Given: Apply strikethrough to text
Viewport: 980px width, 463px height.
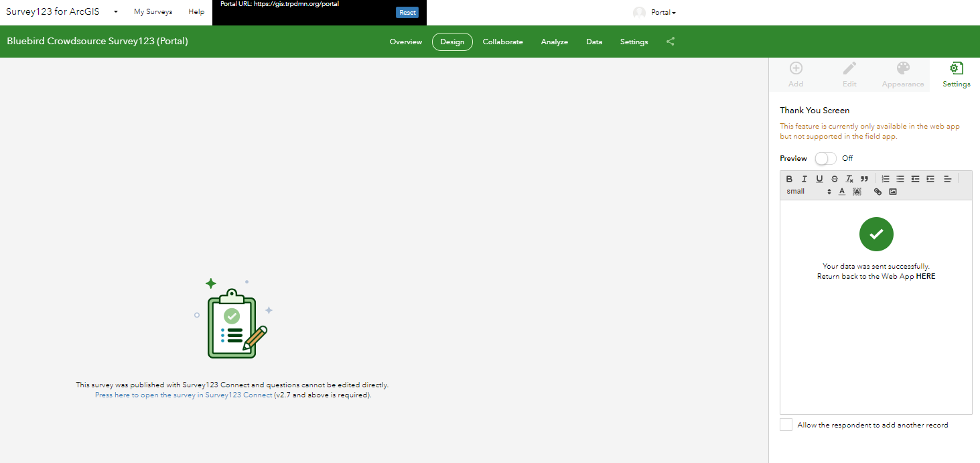Looking at the screenshot, I should click(x=834, y=179).
